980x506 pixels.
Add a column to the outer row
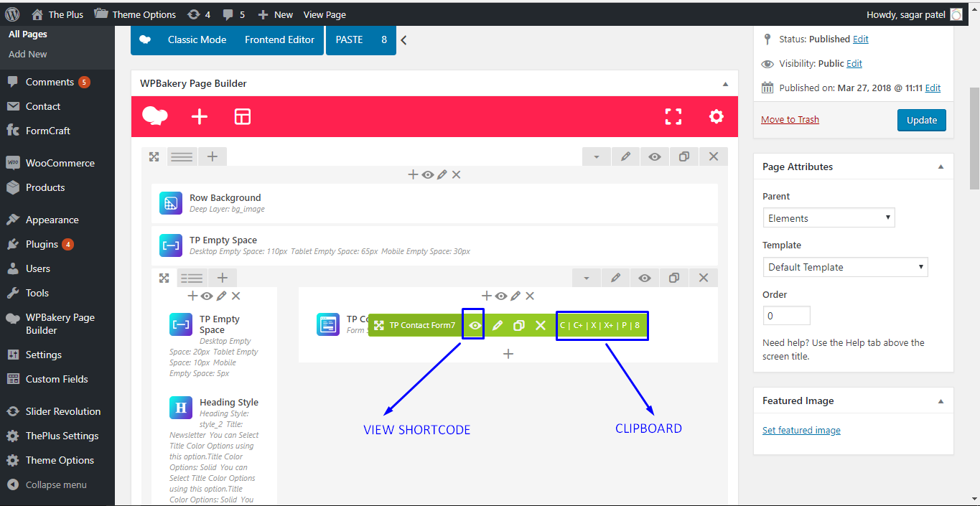click(x=213, y=156)
